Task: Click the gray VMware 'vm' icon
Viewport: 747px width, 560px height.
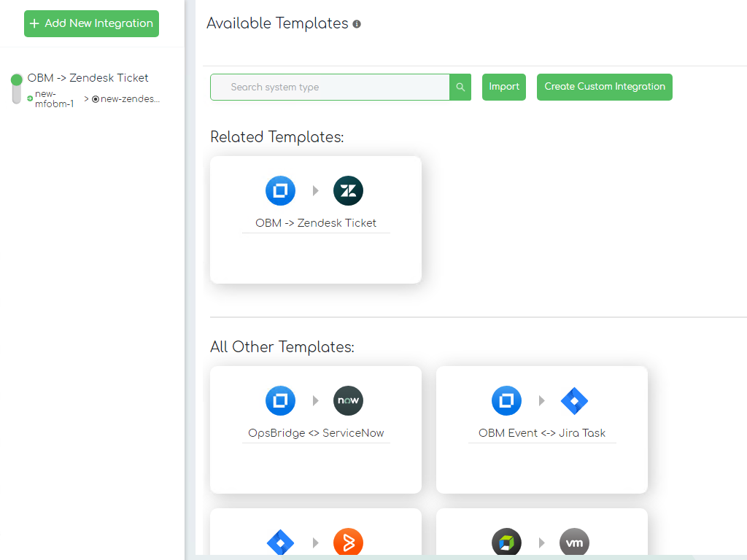Action: coord(574,542)
